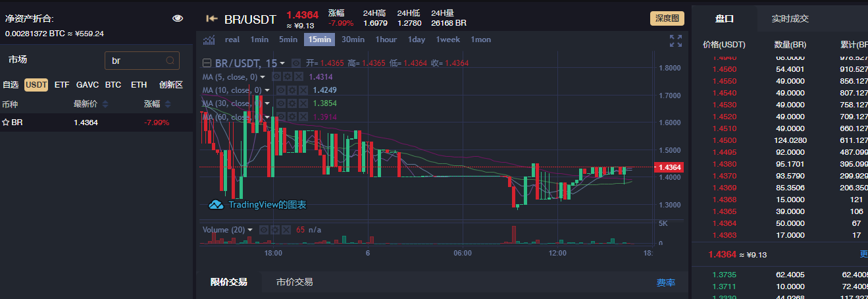Open settings gear for MA 5 indicator
The width and height of the screenshot is (868, 299).
pyautogui.click(x=288, y=76)
